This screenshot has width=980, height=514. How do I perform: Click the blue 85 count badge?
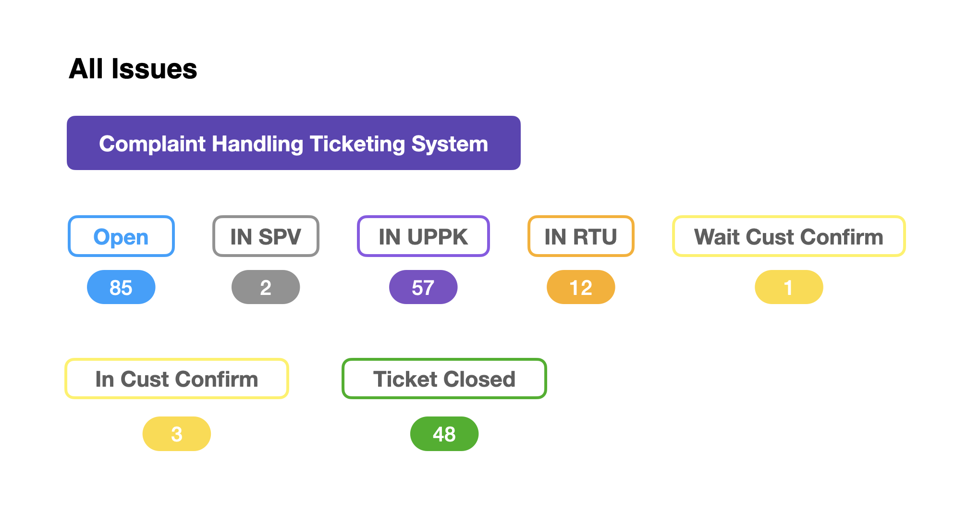pyautogui.click(x=121, y=287)
